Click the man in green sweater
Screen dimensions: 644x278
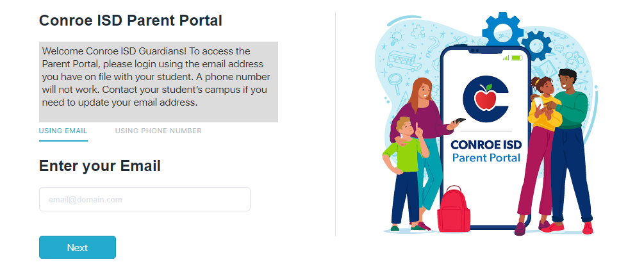570,128
